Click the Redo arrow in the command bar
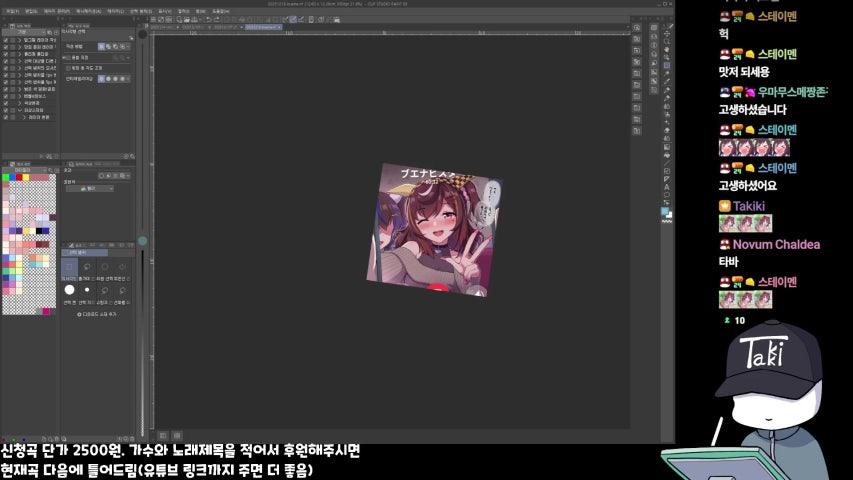The height and width of the screenshot is (480, 853). (x=217, y=20)
